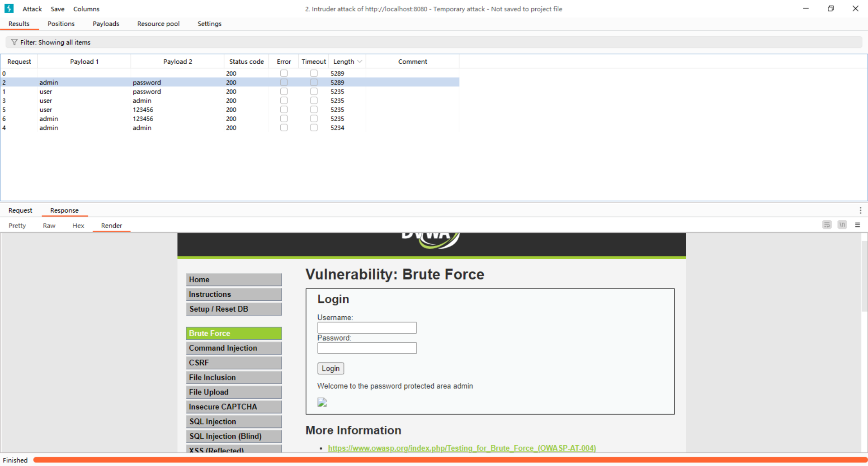The width and height of the screenshot is (868, 466).
Task: Switch to the Raw response view tab
Action: point(49,225)
